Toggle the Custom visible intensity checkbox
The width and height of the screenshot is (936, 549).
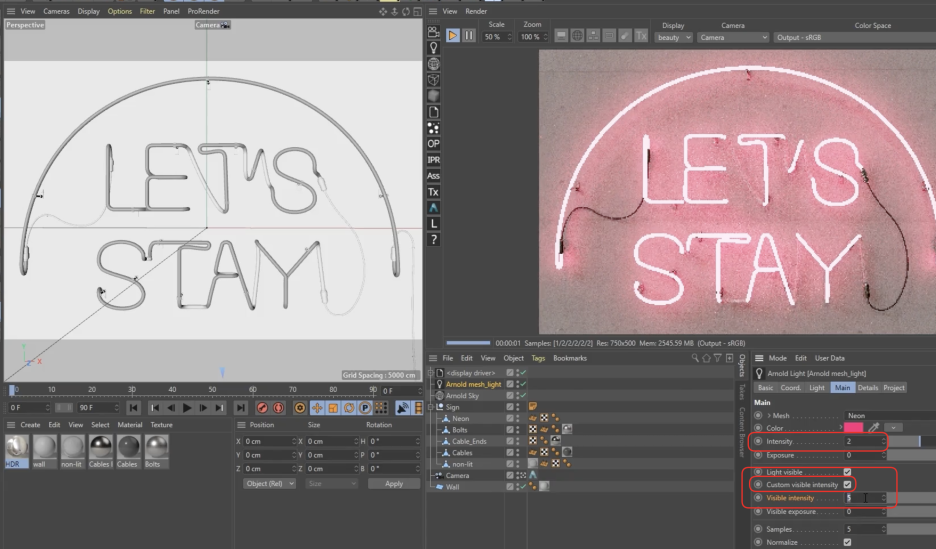pos(847,485)
